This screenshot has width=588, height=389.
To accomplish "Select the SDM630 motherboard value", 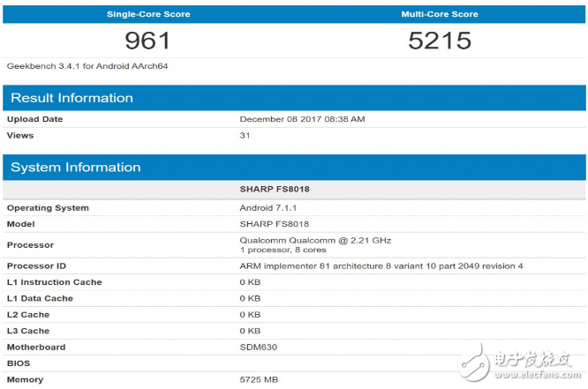I will (x=258, y=347).
